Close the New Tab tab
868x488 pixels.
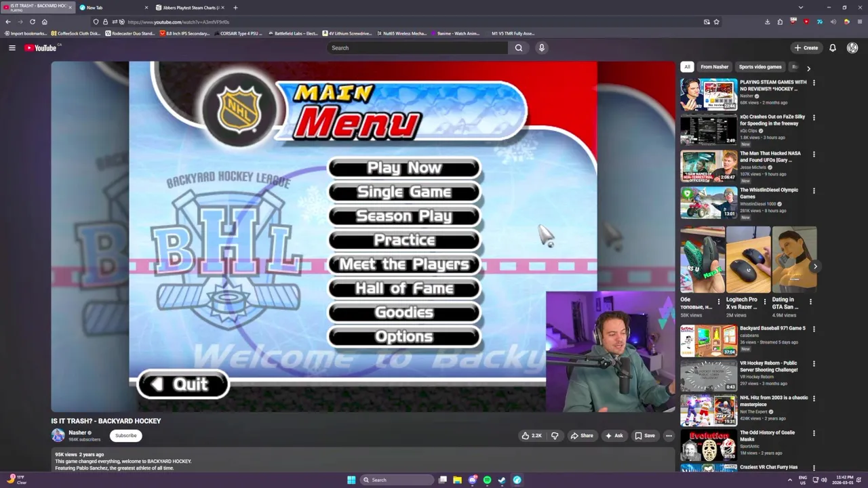point(146,7)
